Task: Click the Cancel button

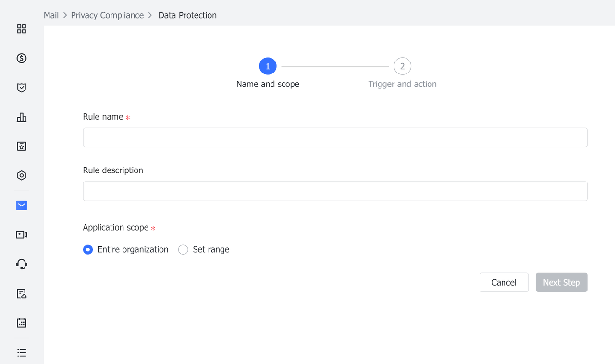Action: [x=504, y=282]
